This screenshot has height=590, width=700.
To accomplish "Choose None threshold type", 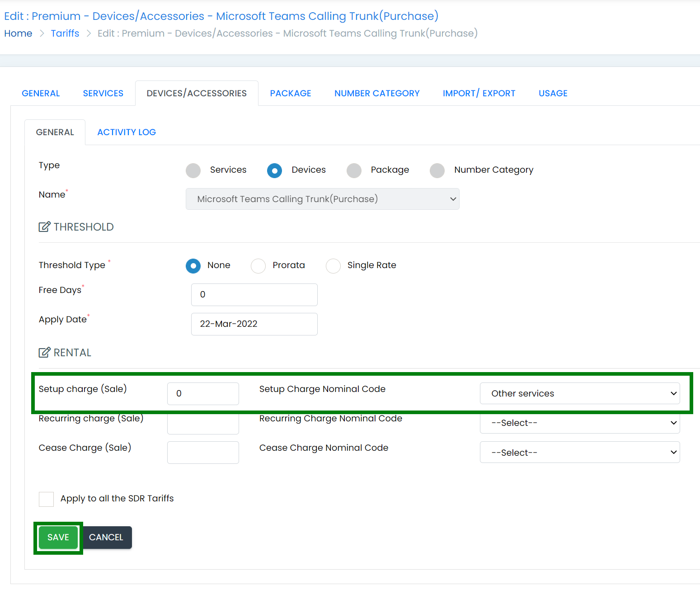I will (x=193, y=266).
